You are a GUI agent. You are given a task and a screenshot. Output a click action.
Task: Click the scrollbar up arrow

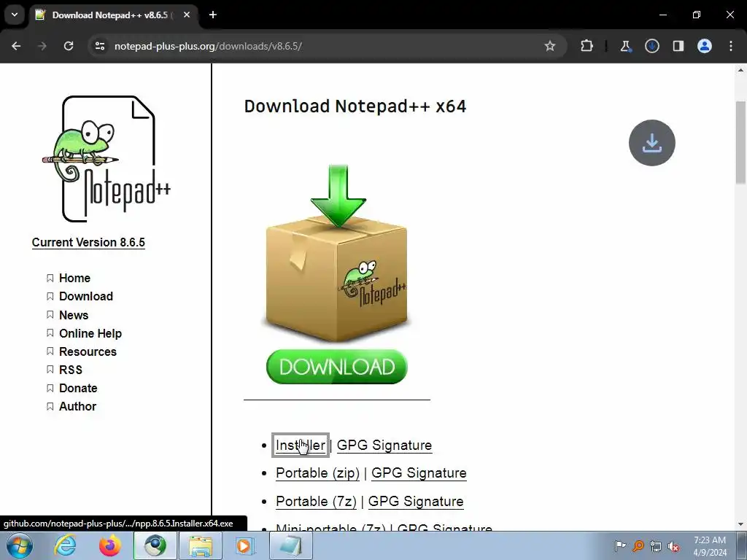[x=740, y=70]
